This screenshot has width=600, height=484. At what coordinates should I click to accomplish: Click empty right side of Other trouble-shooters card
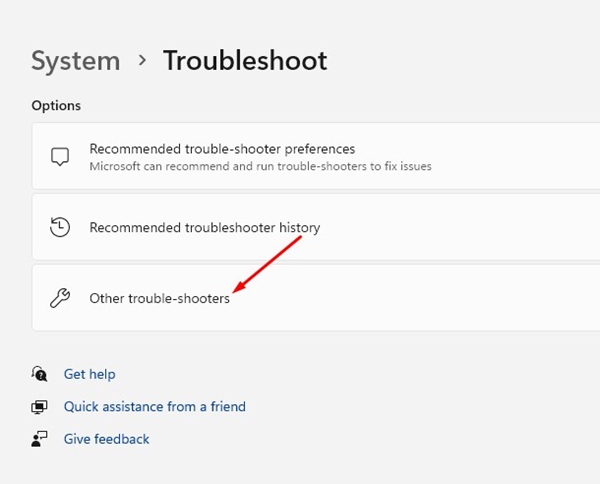pyautogui.click(x=480, y=298)
